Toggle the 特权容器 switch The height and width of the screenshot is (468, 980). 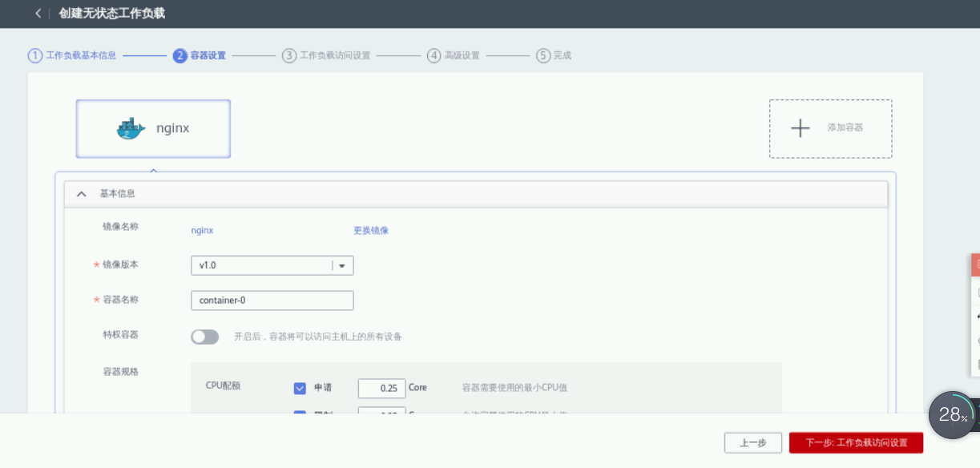204,337
